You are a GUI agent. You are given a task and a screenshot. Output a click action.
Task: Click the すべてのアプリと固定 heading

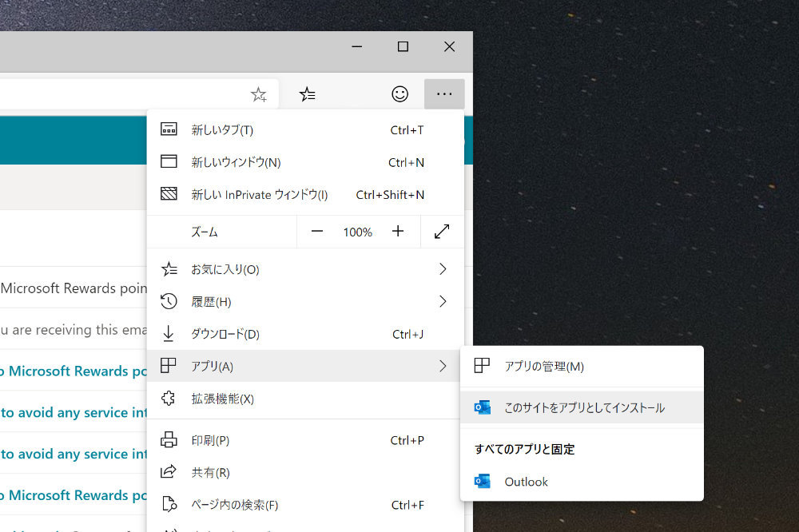(524, 449)
